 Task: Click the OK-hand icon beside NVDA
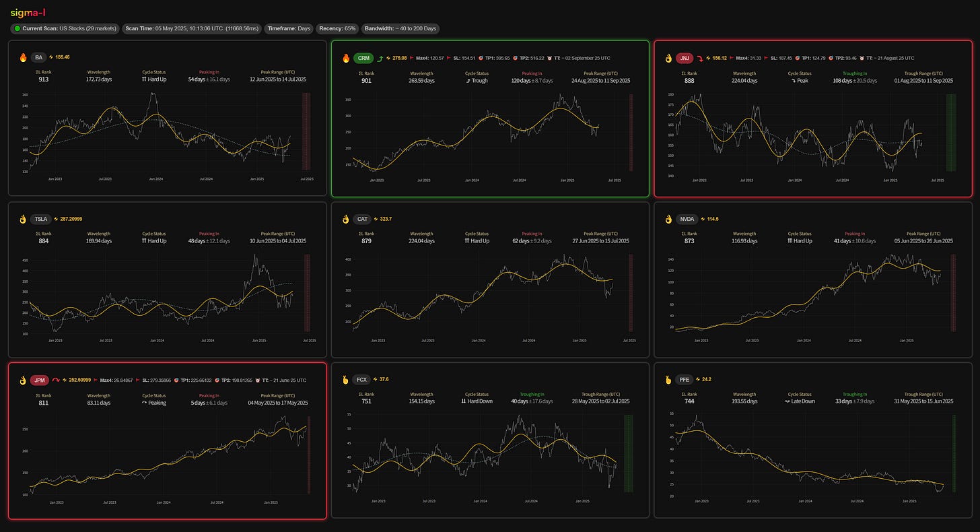tap(670, 219)
